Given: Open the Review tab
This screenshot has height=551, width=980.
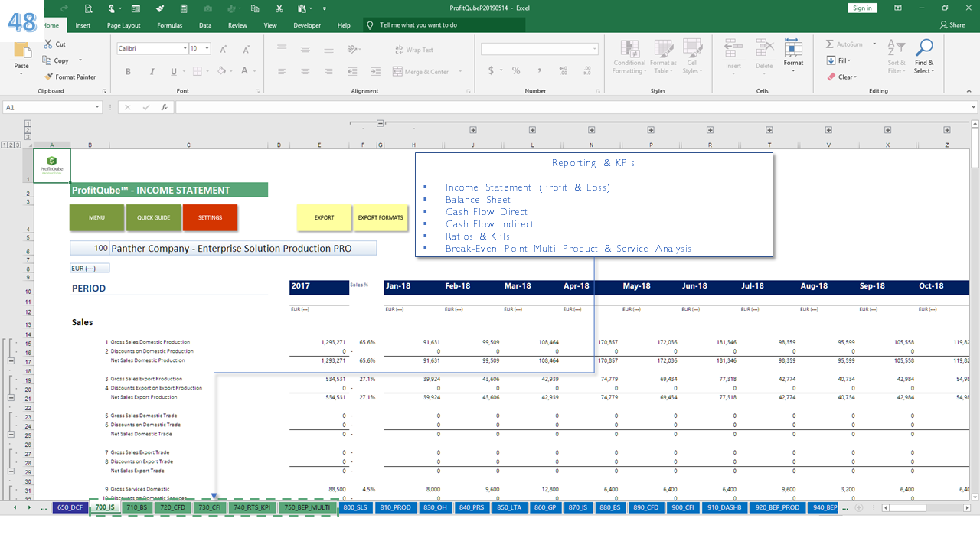Looking at the screenshot, I should point(237,25).
